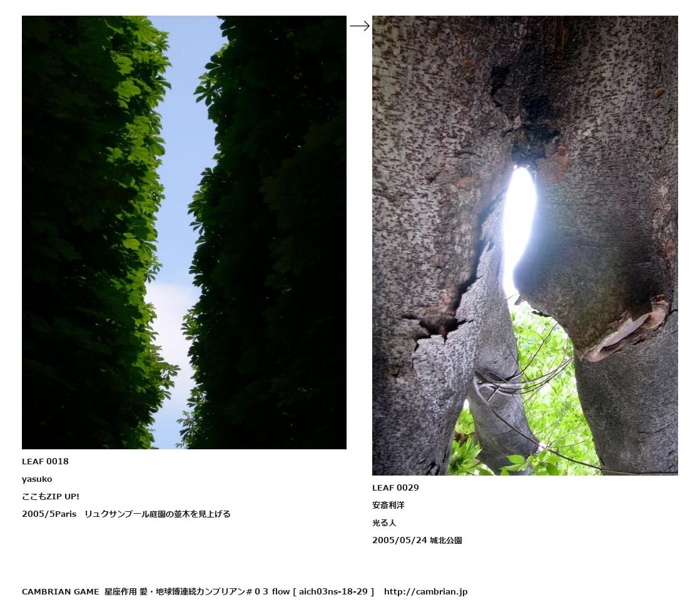Click the 星座作用 footer text
This screenshot has width=700, height=607.
tap(121, 592)
